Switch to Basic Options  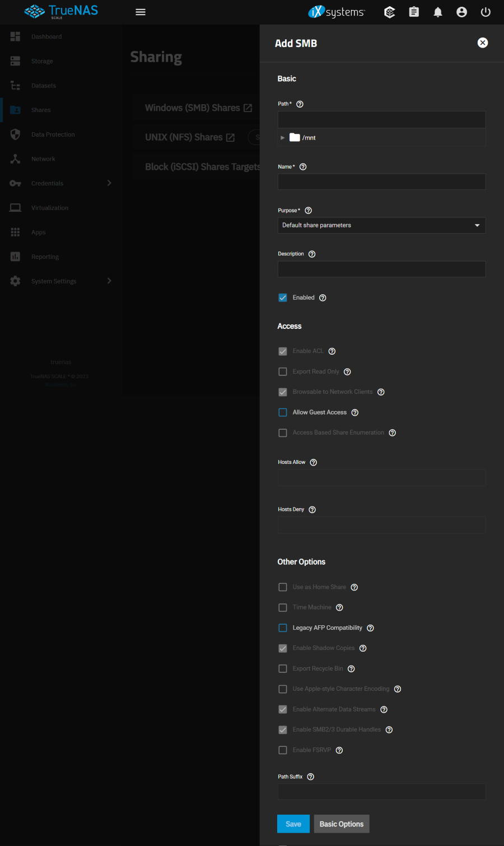(341, 824)
